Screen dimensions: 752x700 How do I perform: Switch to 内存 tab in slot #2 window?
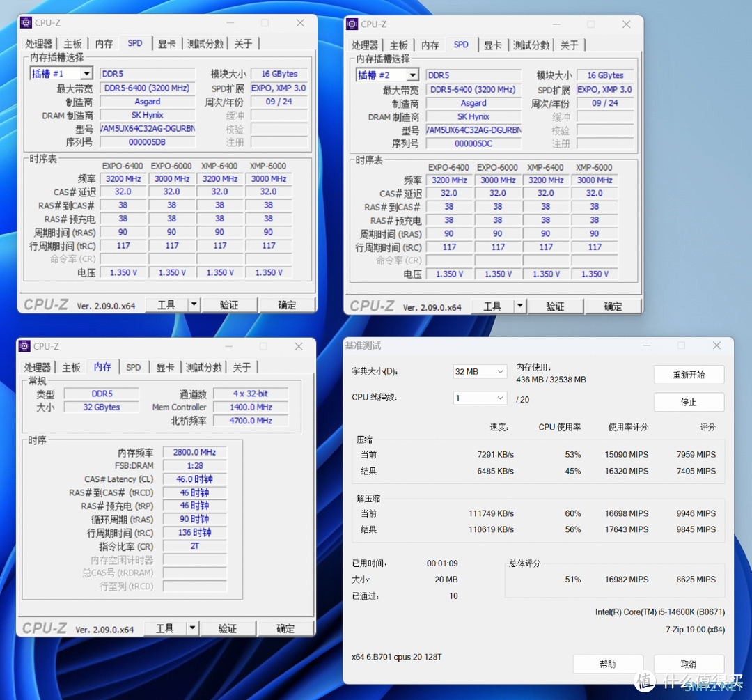coord(430,45)
